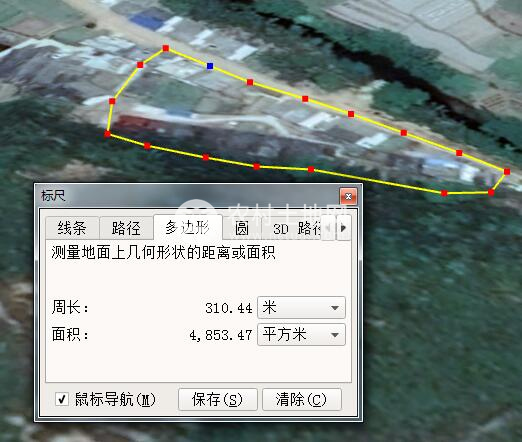Switch to the 线条 tab
Image resolution: width=522 pixels, height=442 pixels.
pyautogui.click(x=72, y=228)
